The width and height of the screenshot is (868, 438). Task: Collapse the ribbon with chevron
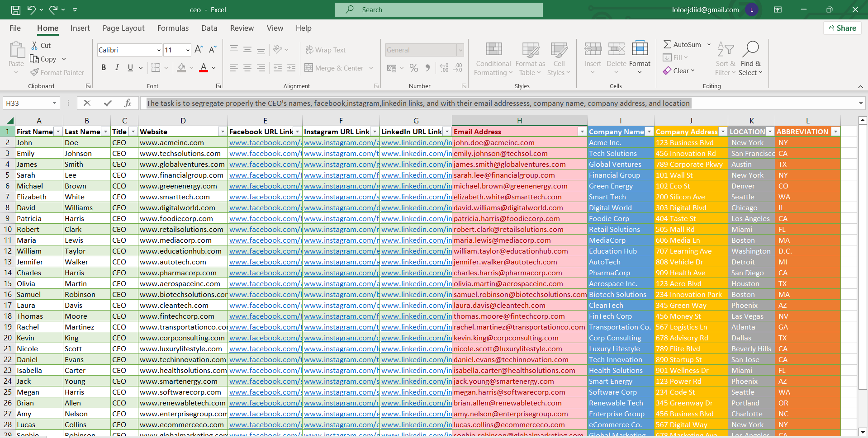click(x=860, y=86)
